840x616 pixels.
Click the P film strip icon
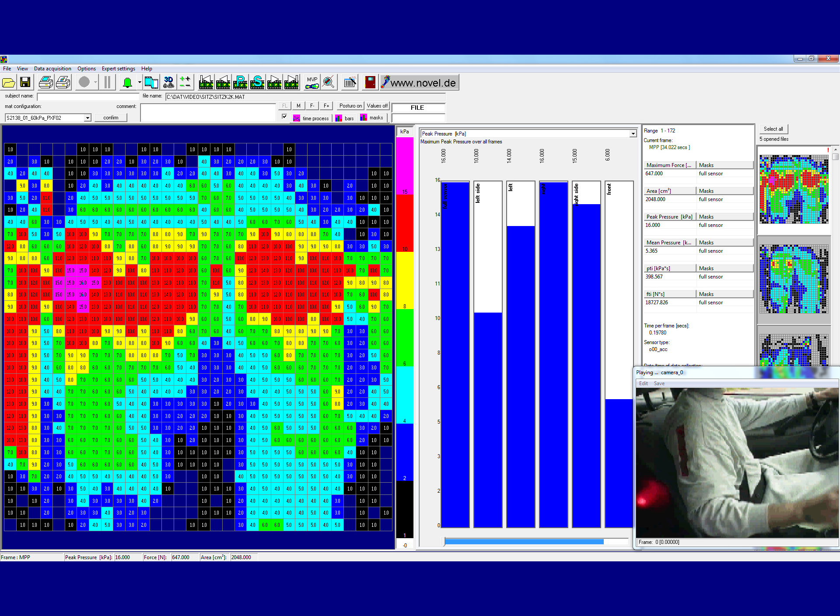[x=240, y=83]
